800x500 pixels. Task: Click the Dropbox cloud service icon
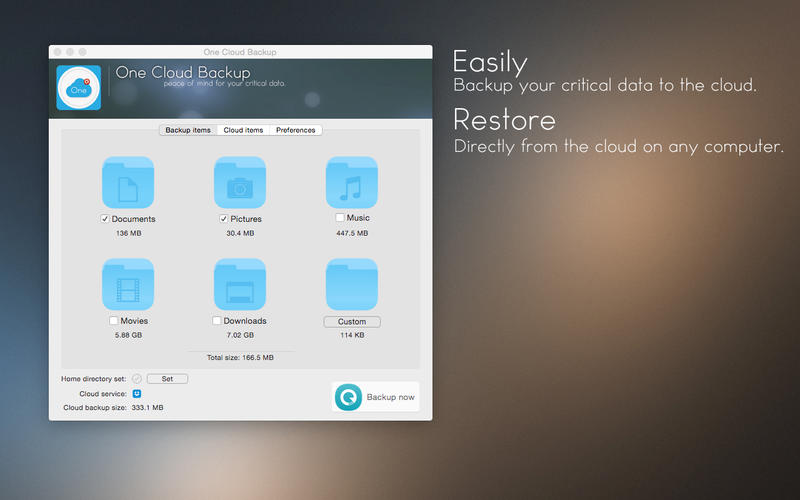click(x=137, y=393)
